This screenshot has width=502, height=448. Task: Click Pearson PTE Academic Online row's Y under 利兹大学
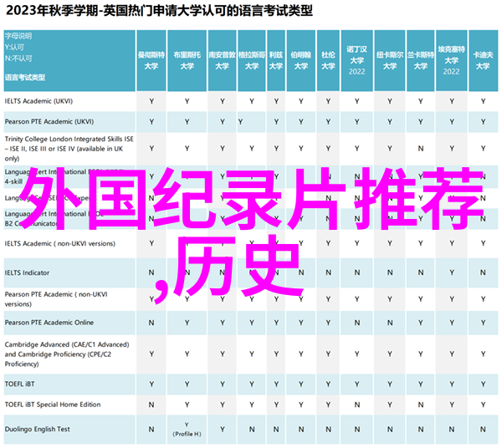[x=276, y=323]
